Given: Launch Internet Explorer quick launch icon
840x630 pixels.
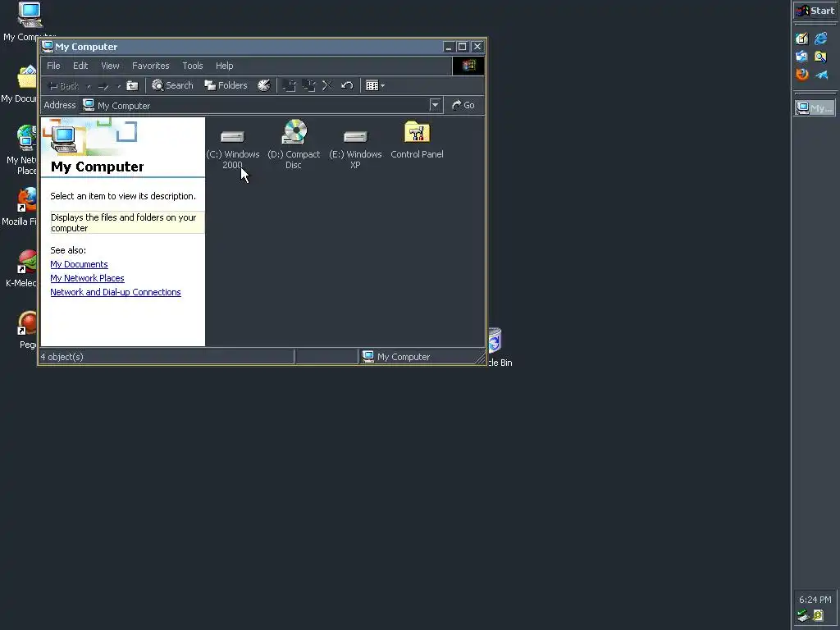Looking at the screenshot, I should coord(820,39).
